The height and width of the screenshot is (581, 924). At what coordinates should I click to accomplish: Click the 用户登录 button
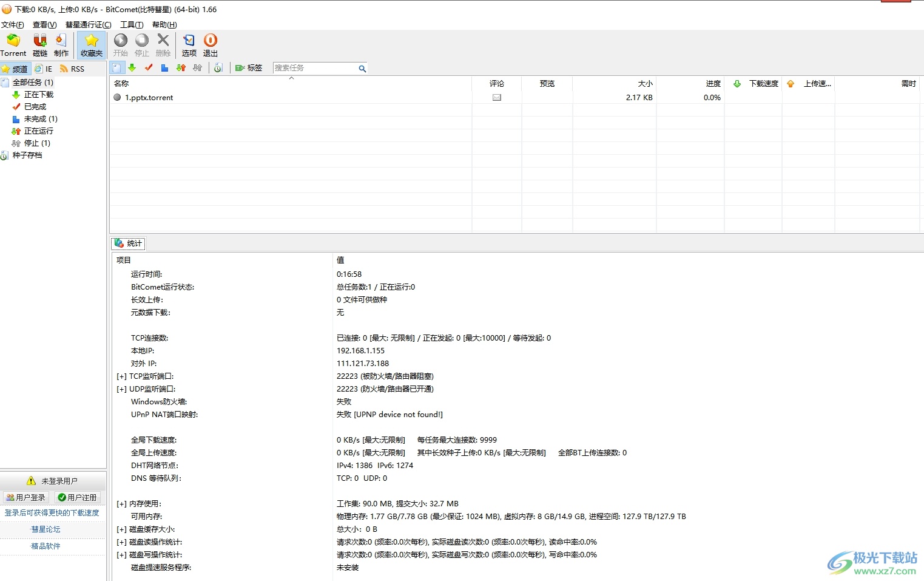coord(25,497)
